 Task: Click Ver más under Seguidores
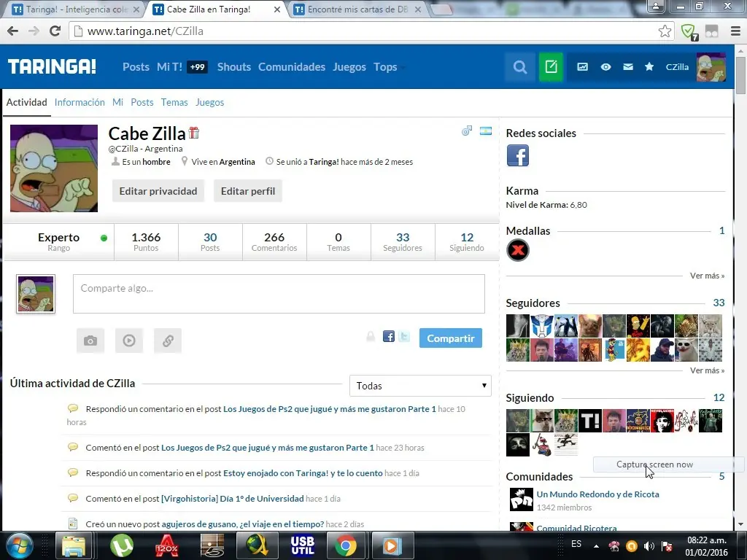707,370
